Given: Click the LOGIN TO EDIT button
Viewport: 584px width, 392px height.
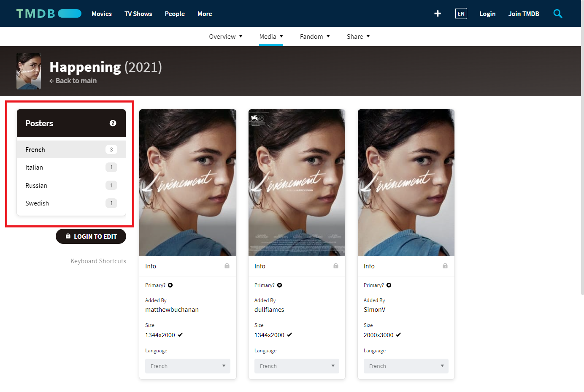Looking at the screenshot, I should point(91,236).
